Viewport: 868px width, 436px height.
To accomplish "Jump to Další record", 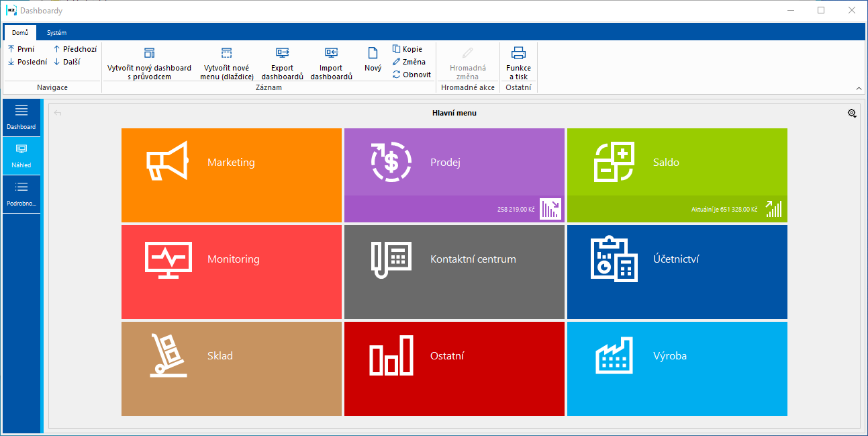I will 66,62.
